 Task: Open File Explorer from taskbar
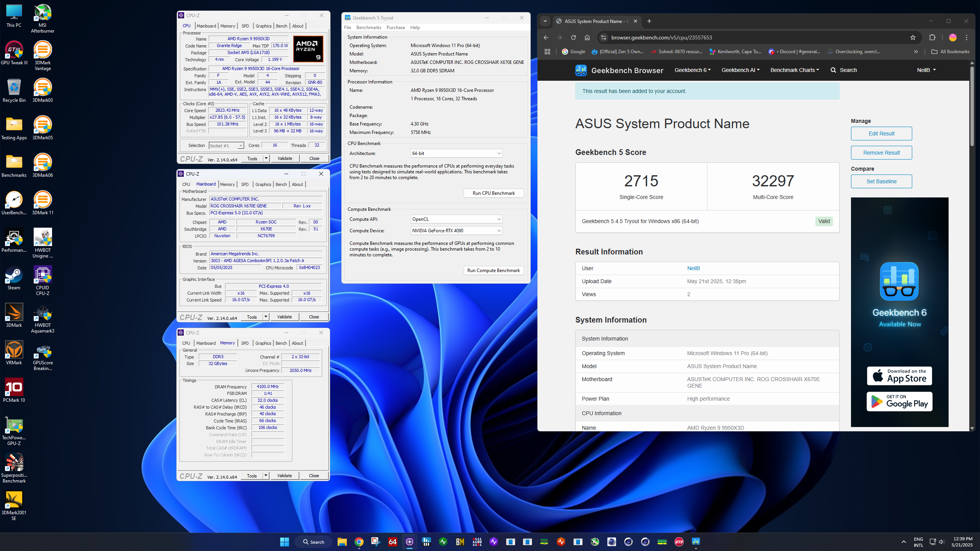[342, 542]
